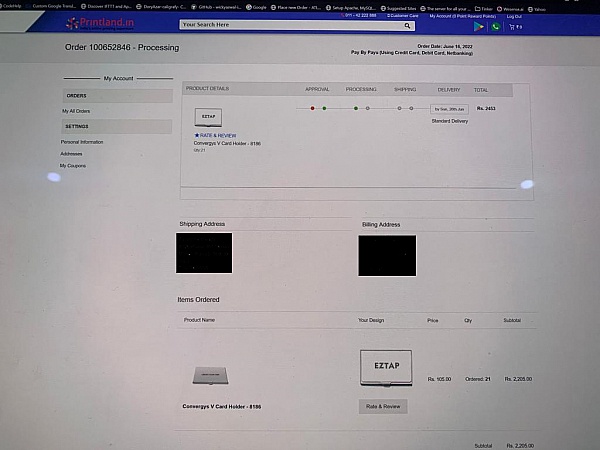Click the card holder product image
The width and height of the screenshot is (600, 450).
pos(210,375)
